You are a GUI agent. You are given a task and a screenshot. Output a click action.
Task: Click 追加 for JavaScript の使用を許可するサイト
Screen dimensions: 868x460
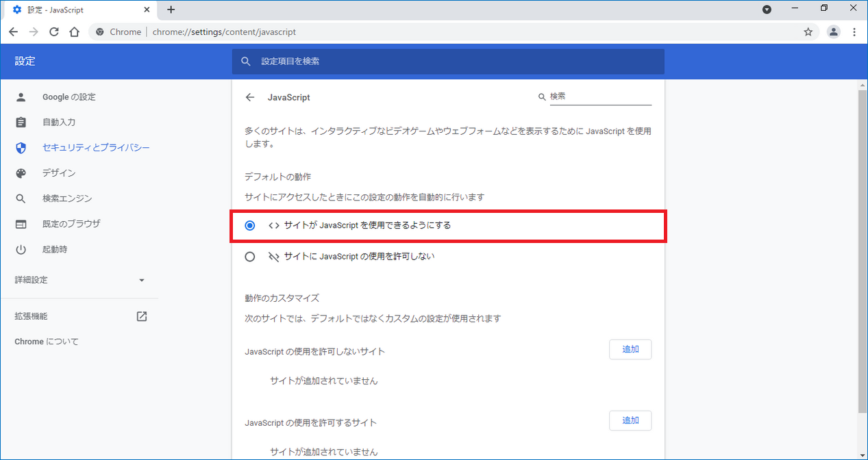coord(630,420)
